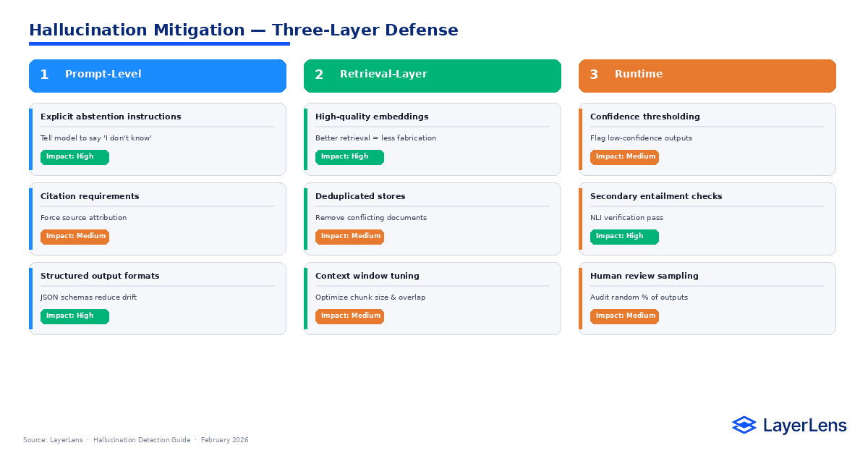Image resolution: width=868 pixels, height=456 pixels.
Task: Click 'Flag low-confidence outputs' text
Action: click(641, 138)
